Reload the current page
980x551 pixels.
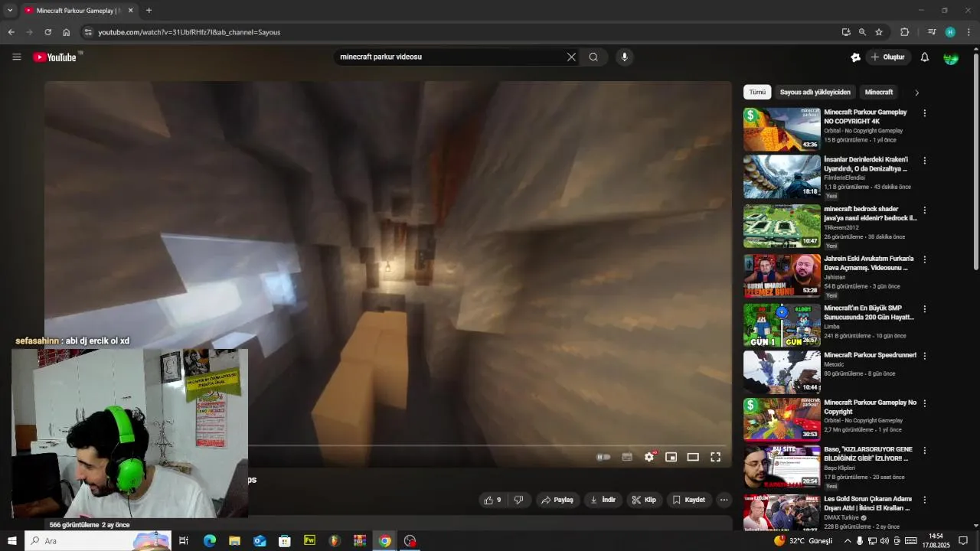pyautogui.click(x=47, y=32)
